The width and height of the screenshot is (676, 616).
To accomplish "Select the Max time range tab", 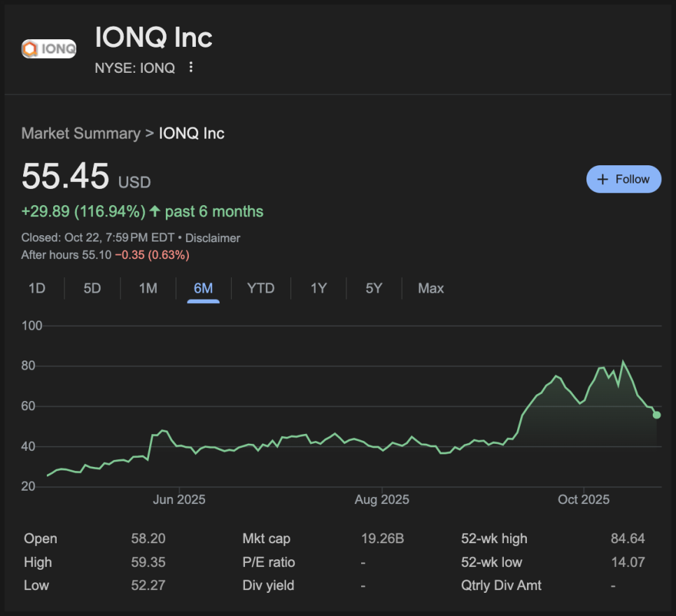I will (430, 288).
